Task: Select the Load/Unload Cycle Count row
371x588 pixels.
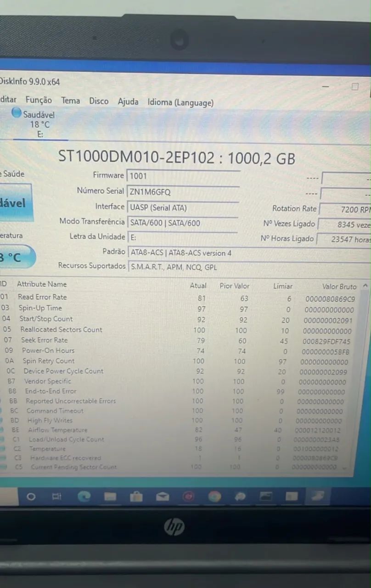Action: (x=175, y=439)
